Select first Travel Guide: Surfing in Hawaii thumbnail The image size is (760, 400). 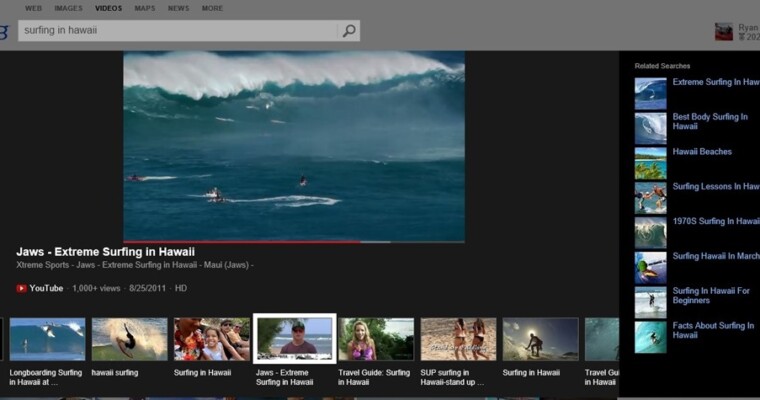[376, 339]
